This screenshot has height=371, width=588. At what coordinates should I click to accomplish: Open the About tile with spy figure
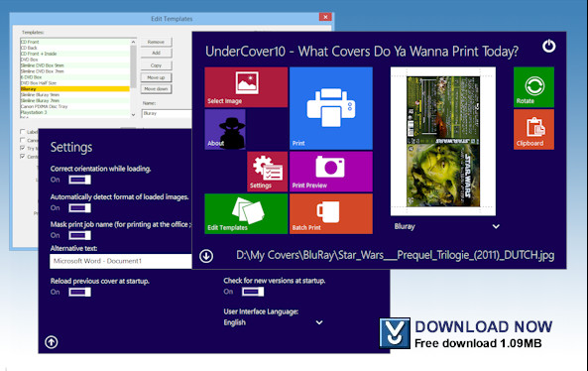coord(225,129)
